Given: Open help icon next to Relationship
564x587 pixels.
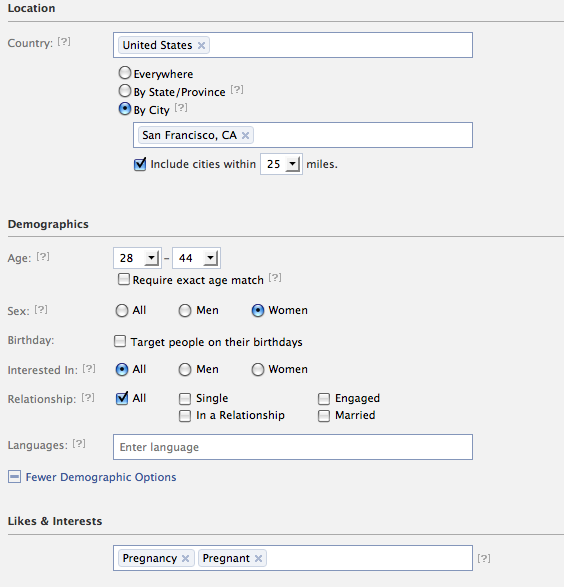Looking at the screenshot, I should point(88,398).
